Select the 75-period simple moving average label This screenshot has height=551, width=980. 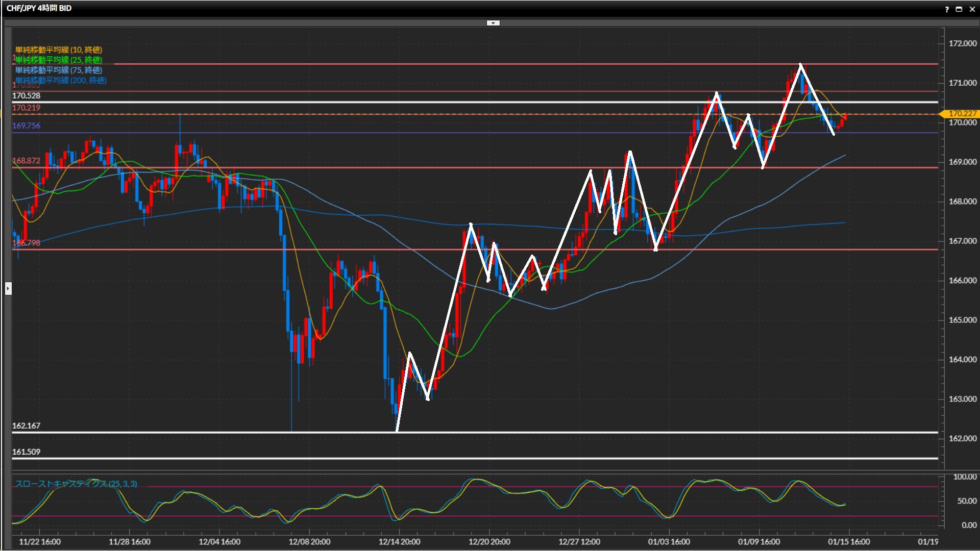[x=59, y=70]
